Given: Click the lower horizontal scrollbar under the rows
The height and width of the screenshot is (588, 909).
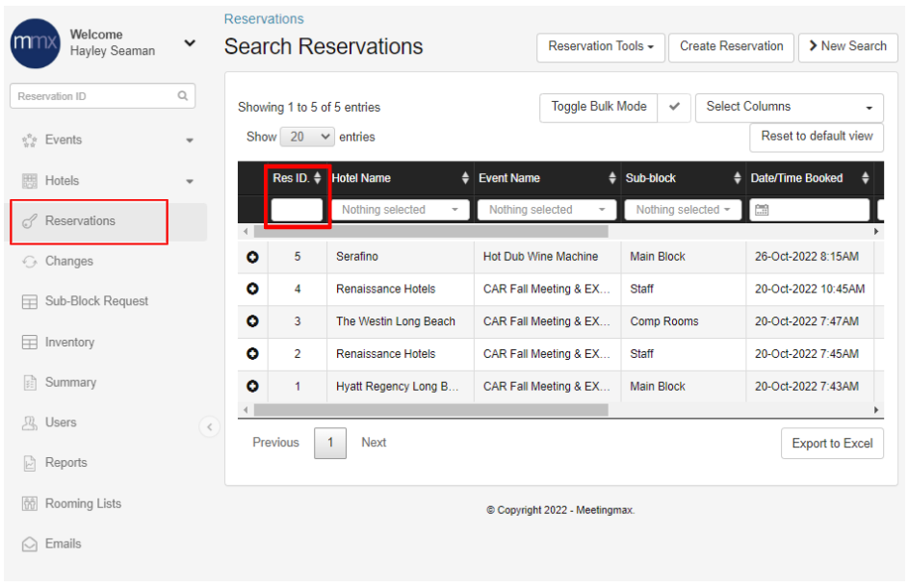Looking at the screenshot, I should tap(430, 410).
